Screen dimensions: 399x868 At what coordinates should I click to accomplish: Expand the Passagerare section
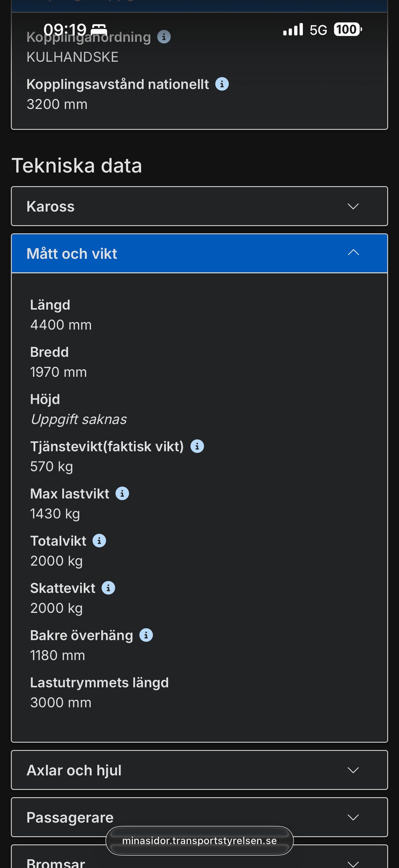pyautogui.click(x=199, y=817)
